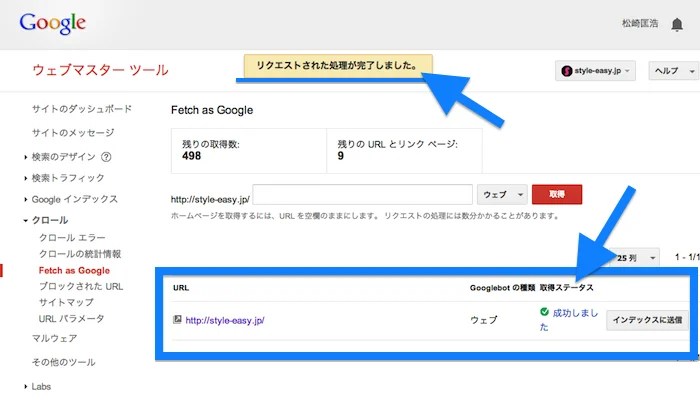Click the 取得ステータス column header
This screenshot has width=700, height=401.
(x=567, y=288)
